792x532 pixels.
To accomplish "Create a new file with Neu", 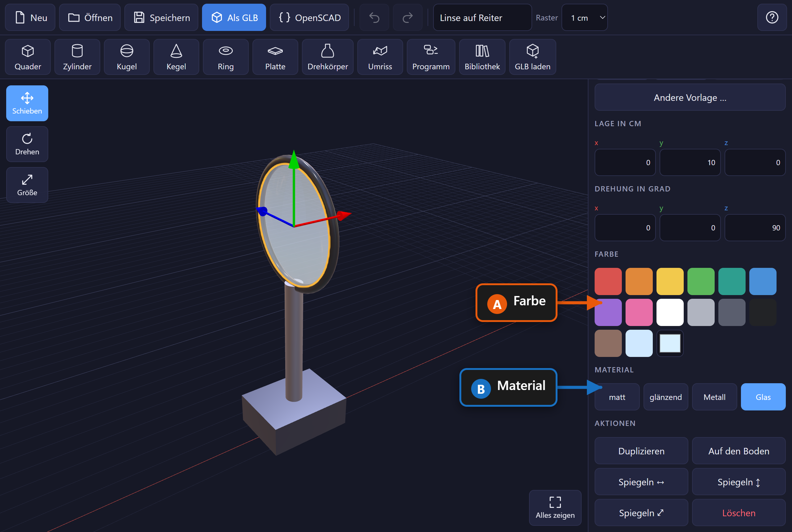I will click(30, 18).
